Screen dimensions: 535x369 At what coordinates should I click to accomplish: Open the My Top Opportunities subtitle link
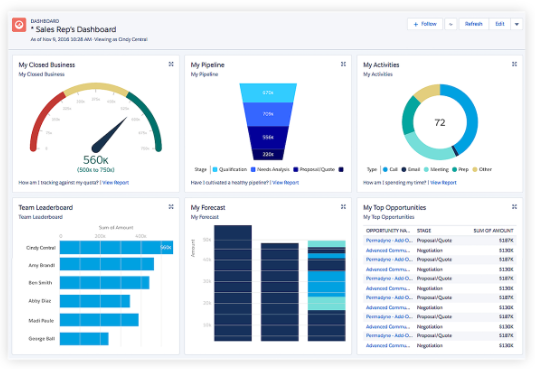389,217
